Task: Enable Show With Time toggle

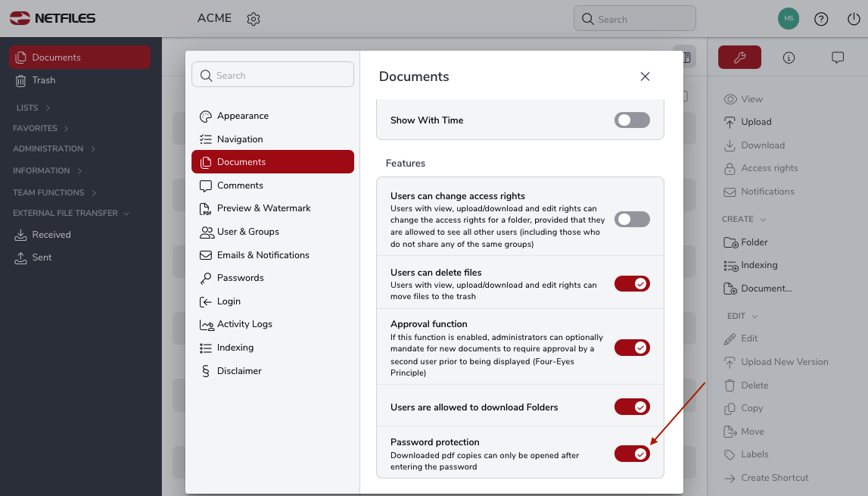Action: pos(632,120)
